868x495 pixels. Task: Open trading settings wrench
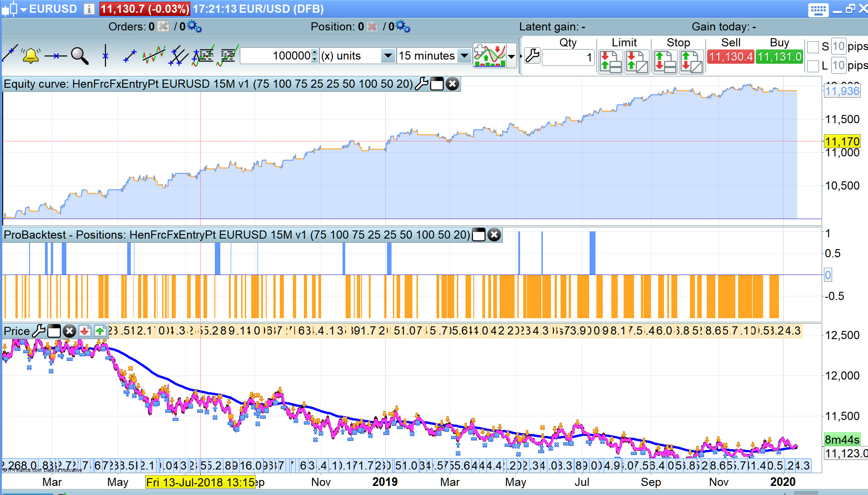(x=532, y=56)
